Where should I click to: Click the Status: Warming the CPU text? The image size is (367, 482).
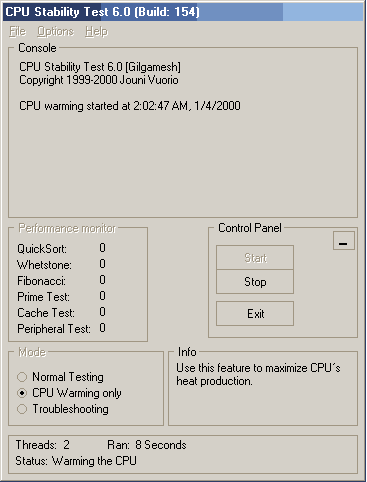pos(76,461)
